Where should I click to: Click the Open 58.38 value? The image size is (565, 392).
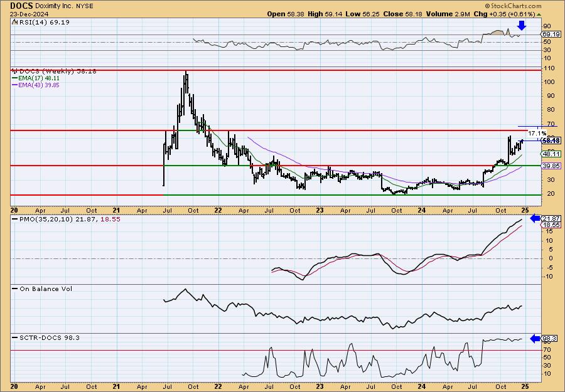(x=286, y=14)
